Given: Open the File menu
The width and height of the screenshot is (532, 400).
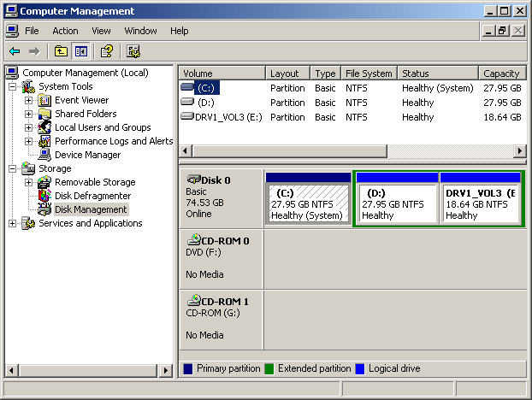Looking at the screenshot, I should coord(32,31).
